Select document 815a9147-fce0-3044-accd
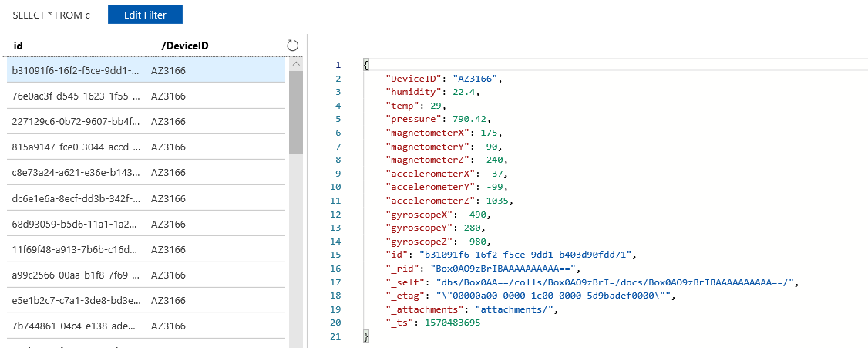Image resolution: width=868 pixels, height=348 pixels. (x=146, y=147)
